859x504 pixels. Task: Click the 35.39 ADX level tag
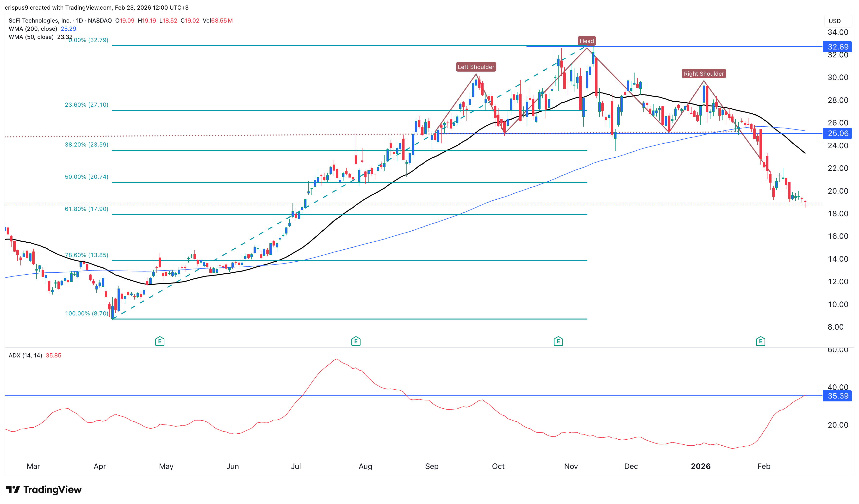[838, 396]
